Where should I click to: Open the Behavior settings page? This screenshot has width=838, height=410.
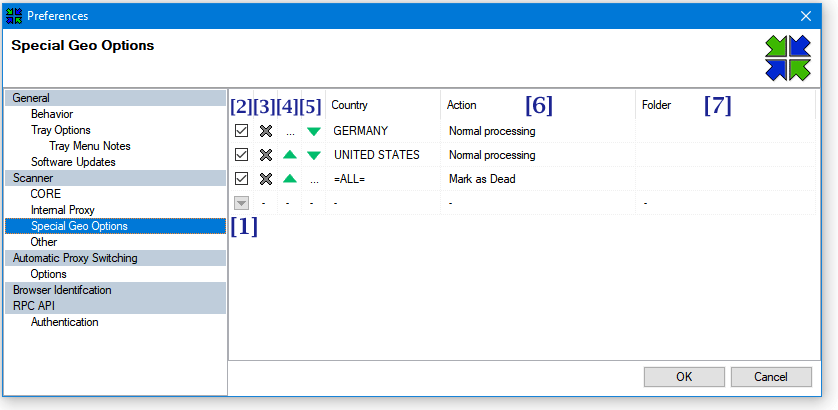(52, 114)
